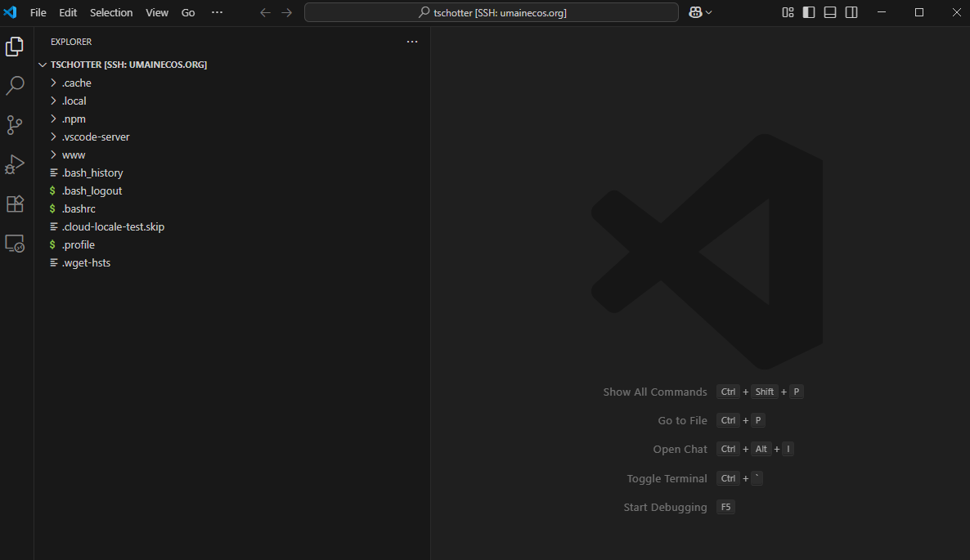Click the F5 key label
The height and width of the screenshot is (560, 970).
tap(725, 507)
